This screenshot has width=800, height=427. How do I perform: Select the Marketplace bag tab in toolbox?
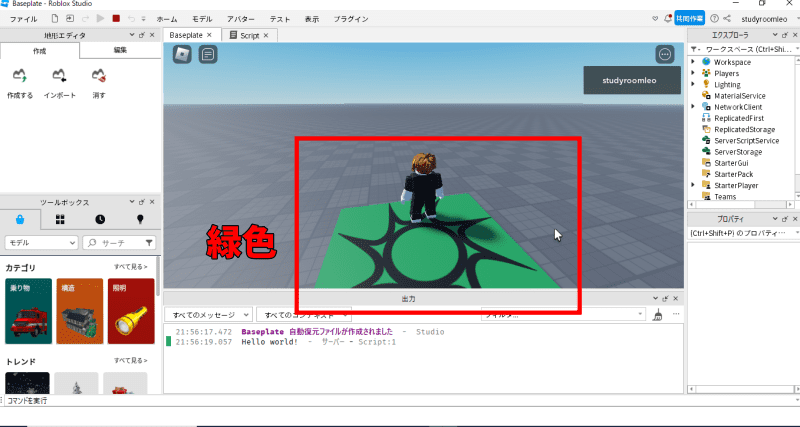[x=20, y=219]
